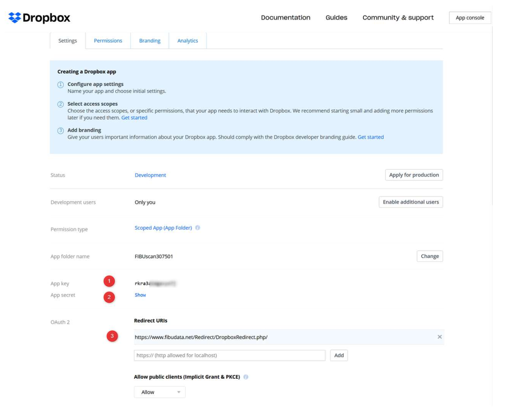The height and width of the screenshot is (420, 515).
Task: Click the Select access scopes step
Action: (93, 104)
